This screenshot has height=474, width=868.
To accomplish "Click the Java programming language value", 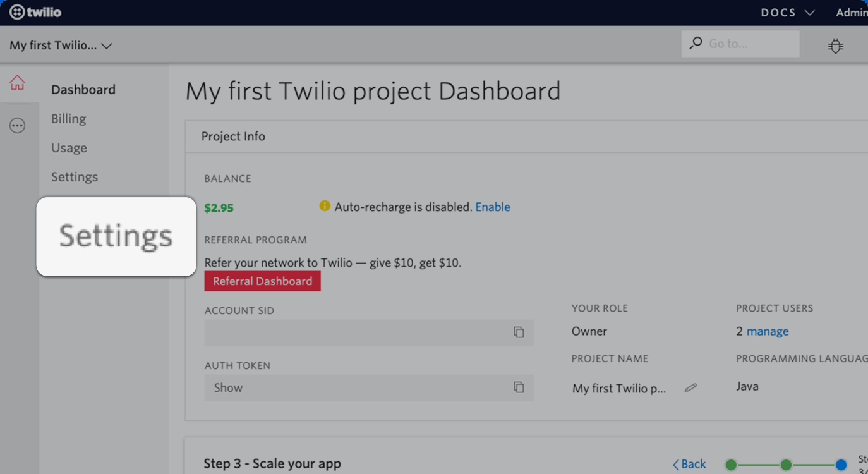I will click(747, 386).
